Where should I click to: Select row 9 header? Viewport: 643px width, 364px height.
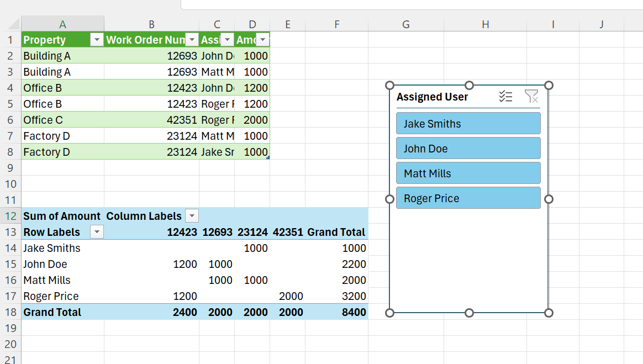(x=10, y=168)
